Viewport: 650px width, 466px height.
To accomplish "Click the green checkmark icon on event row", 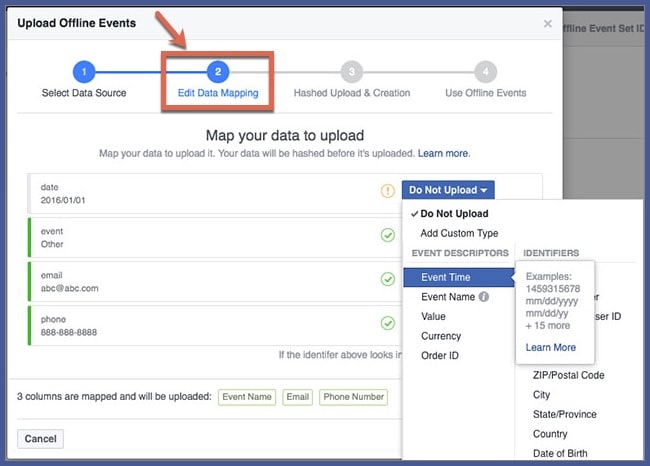I will coord(388,235).
